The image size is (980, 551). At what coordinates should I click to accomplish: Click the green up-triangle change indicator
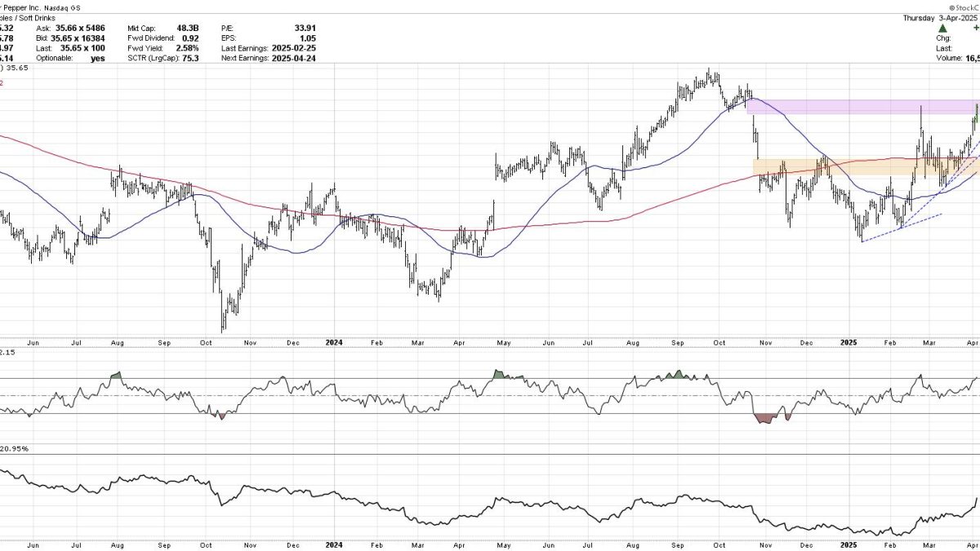tap(942, 28)
